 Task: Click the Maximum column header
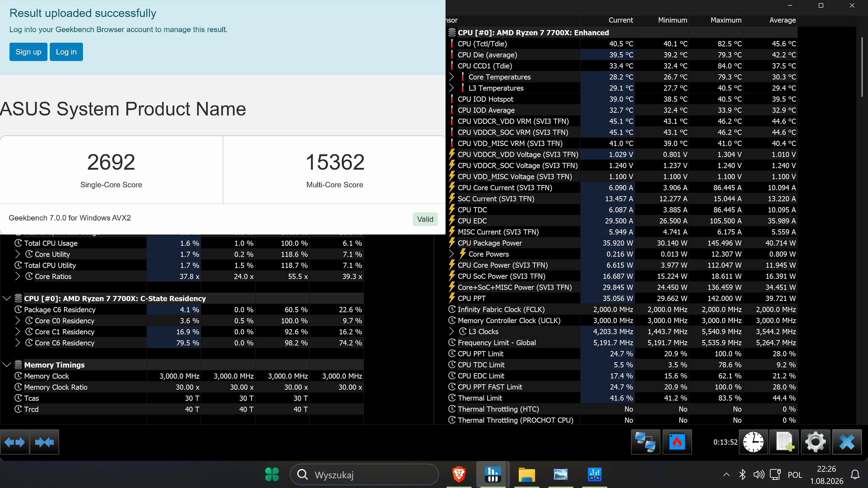pyautogui.click(x=716, y=20)
